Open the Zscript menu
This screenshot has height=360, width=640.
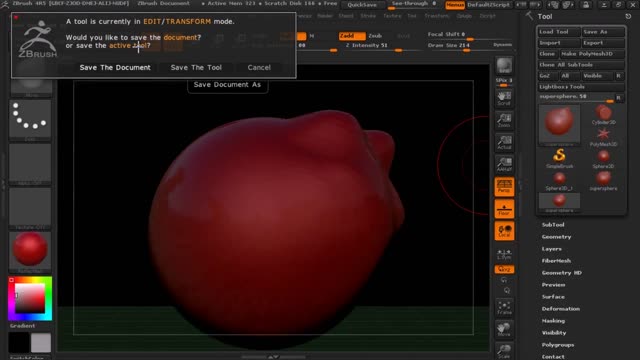[487, 16]
